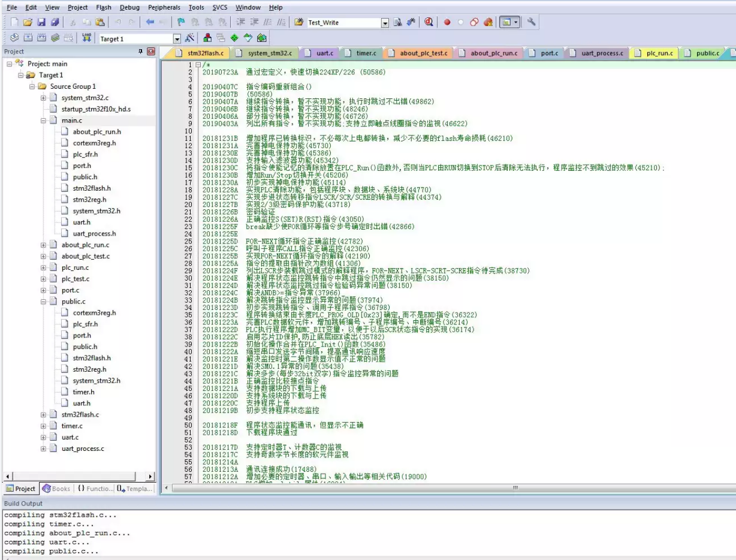Toggle the Project panel pin

[x=141, y=52]
